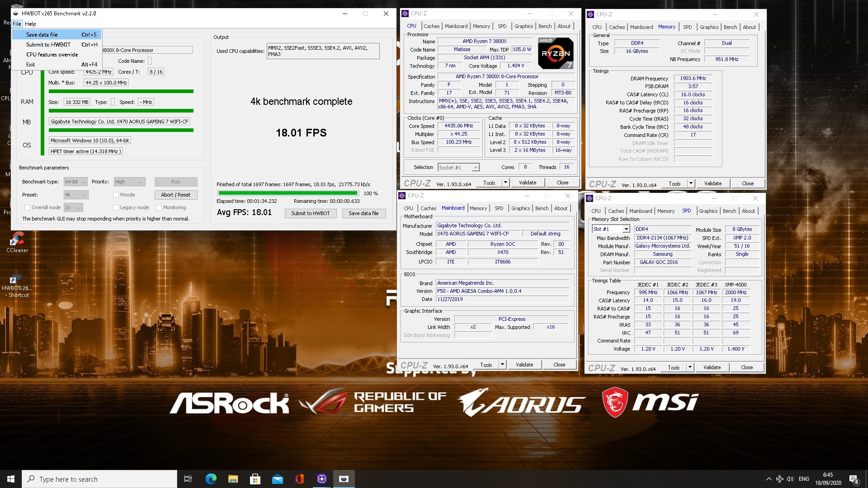Click the MB green status bar
Screen dimensions: 868x488
coord(121,130)
